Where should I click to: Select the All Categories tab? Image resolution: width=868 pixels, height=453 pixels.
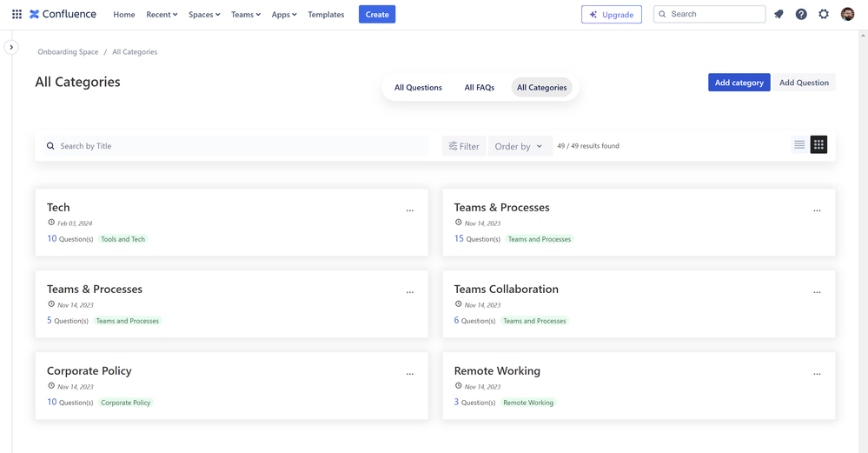click(x=542, y=88)
